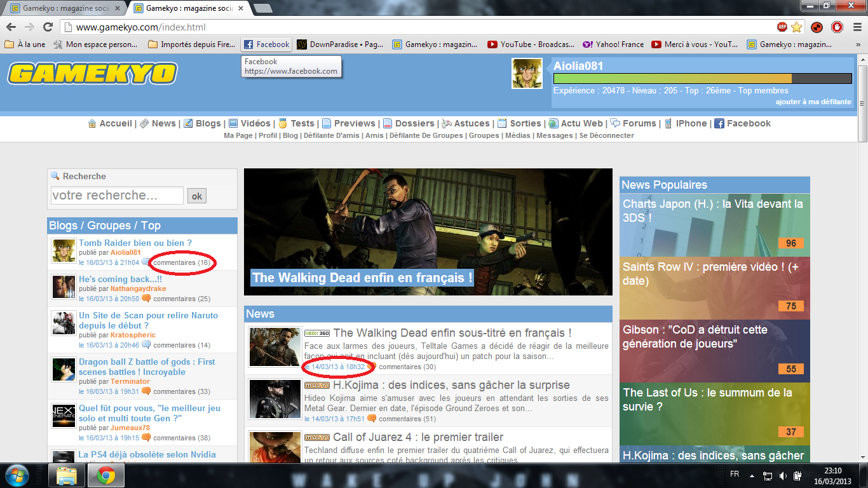Image resolution: width=868 pixels, height=488 pixels.
Task: Open commentaires (38) for Jumeaux78 post
Action: pos(182,438)
